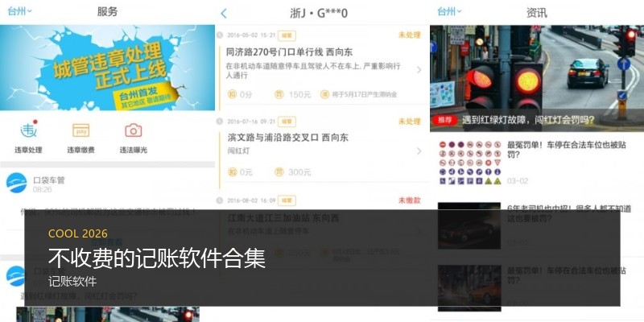The height and width of the screenshot is (322, 644).
Task: Select the 同济路270号门口单行线 西向东 record
Action: coord(289,52)
